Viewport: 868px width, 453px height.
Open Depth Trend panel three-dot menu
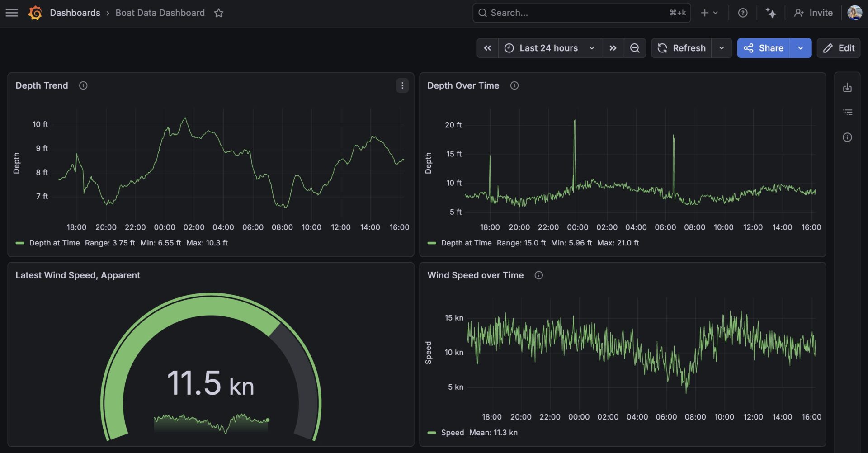pyautogui.click(x=402, y=85)
